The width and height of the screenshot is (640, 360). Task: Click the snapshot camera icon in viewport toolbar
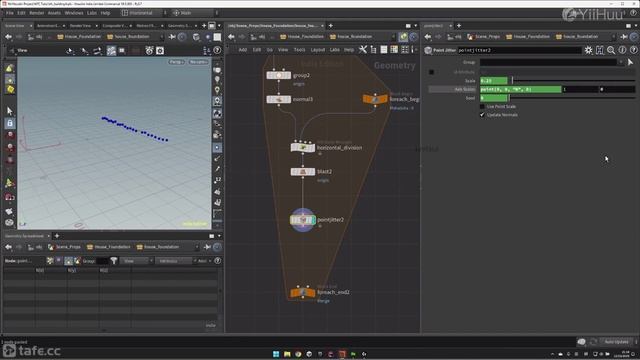pyautogui.click(x=160, y=51)
